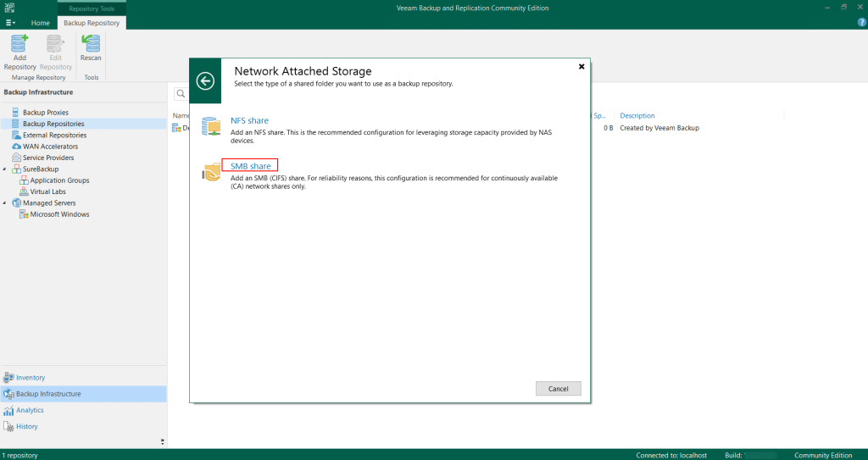Choose the SMB share option

(x=250, y=166)
